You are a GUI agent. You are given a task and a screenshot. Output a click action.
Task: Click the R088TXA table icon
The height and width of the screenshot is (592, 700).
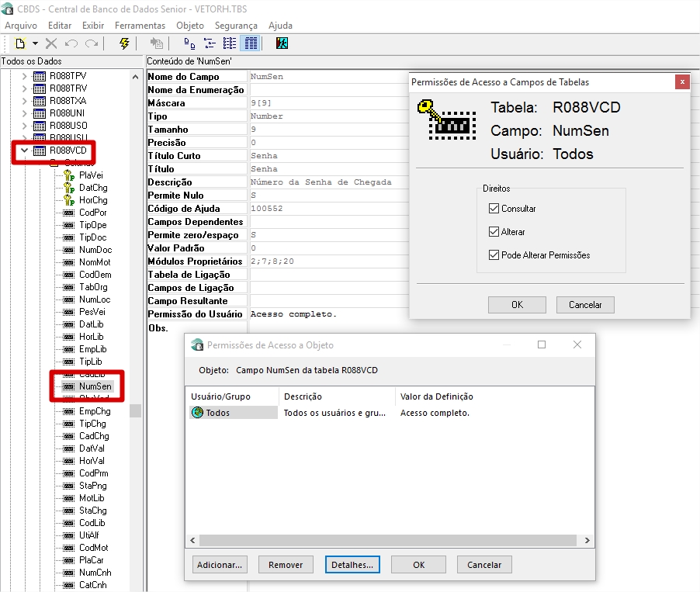[x=40, y=101]
